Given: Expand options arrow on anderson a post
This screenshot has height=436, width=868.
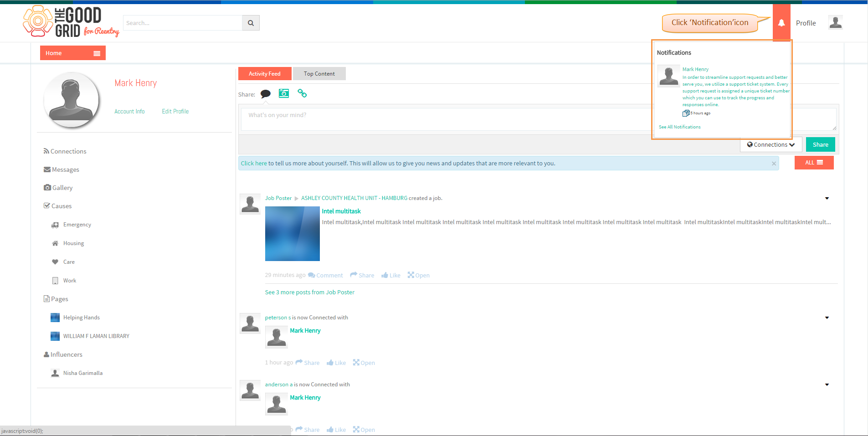Looking at the screenshot, I should (827, 385).
